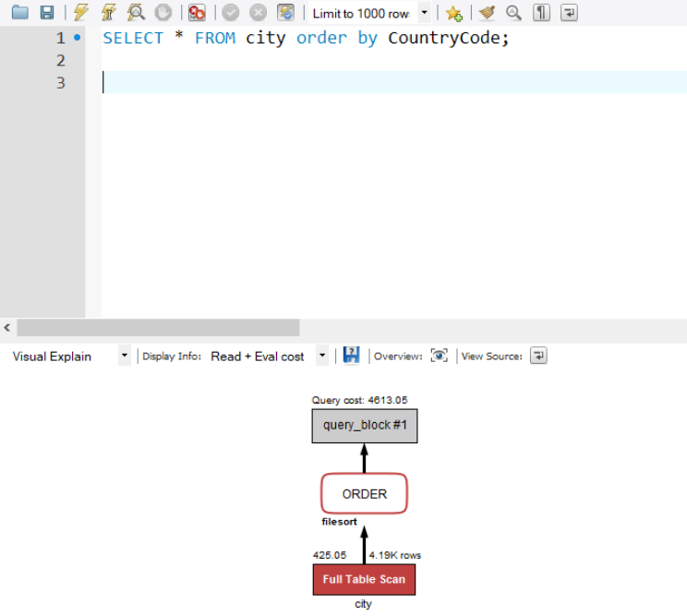Click the View Source button
The image size is (687, 616).
coord(538,356)
